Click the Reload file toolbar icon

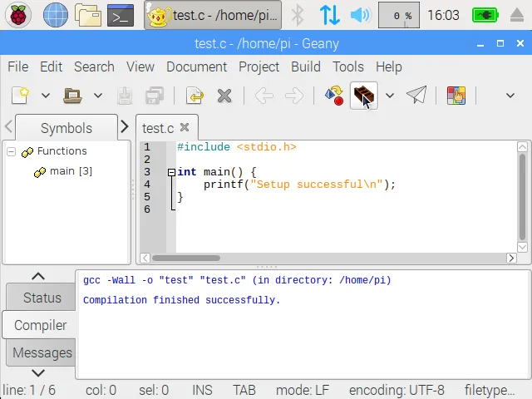coord(195,96)
